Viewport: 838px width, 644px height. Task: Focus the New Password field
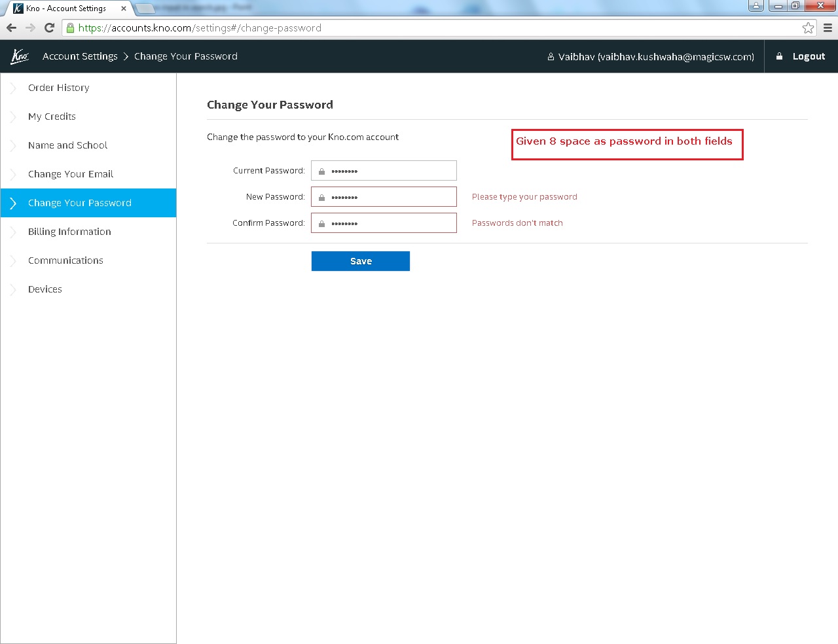pyautogui.click(x=384, y=197)
